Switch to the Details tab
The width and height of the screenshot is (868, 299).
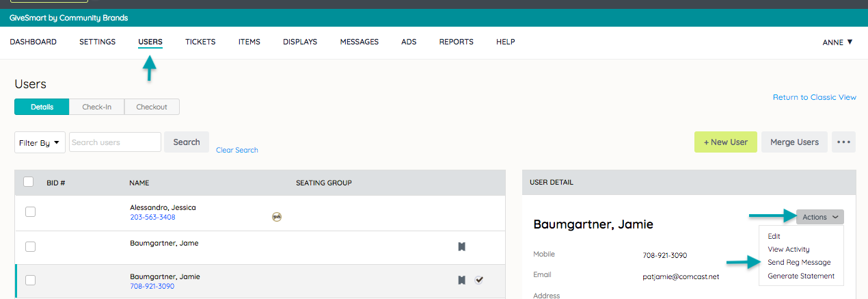tap(42, 107)
